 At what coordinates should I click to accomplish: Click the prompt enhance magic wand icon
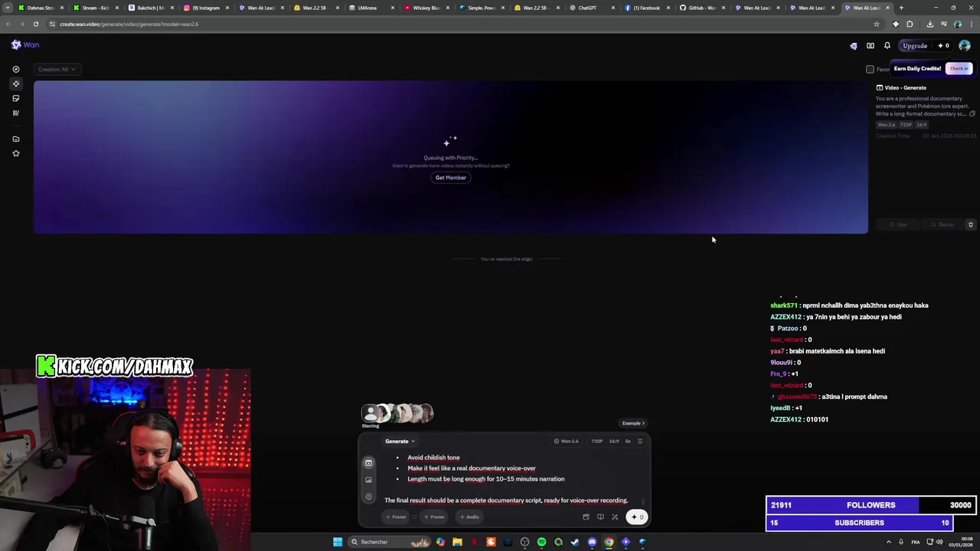click(x=615, y=517)
